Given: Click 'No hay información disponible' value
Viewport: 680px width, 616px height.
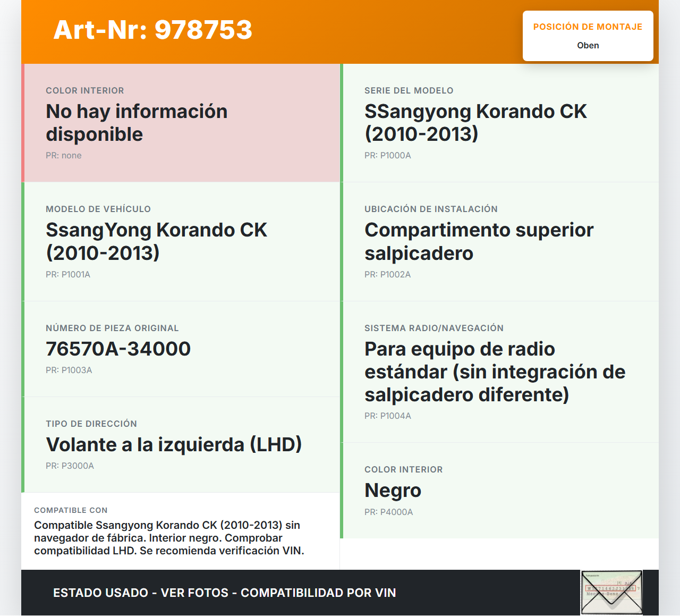Looking at the screenshot, I should pyautogui.click(x=137, y=123).
